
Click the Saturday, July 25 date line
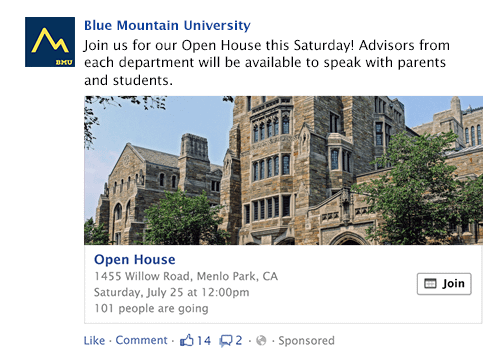(x=172, y=292)
